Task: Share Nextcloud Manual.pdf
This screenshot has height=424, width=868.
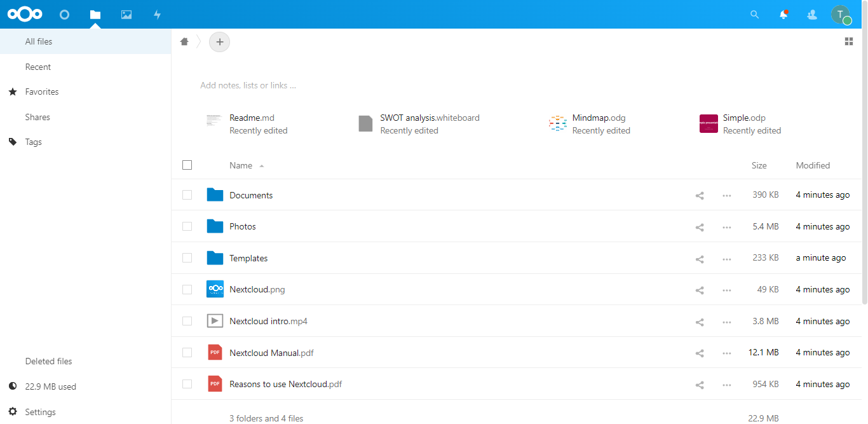Action: tap(700, 353)
